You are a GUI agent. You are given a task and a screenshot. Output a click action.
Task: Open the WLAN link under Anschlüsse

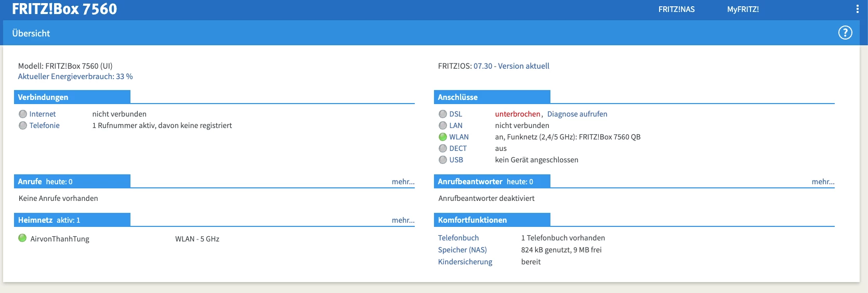(459, 137)
